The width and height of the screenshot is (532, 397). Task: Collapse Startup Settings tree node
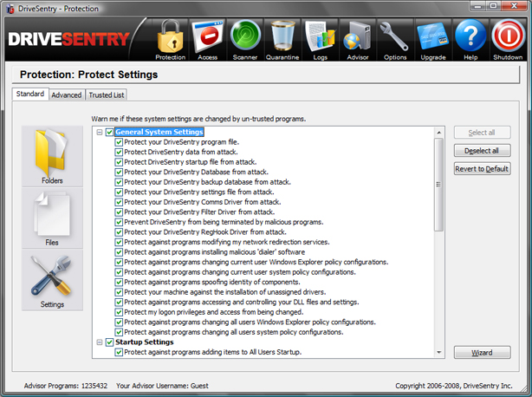[100, 342]
